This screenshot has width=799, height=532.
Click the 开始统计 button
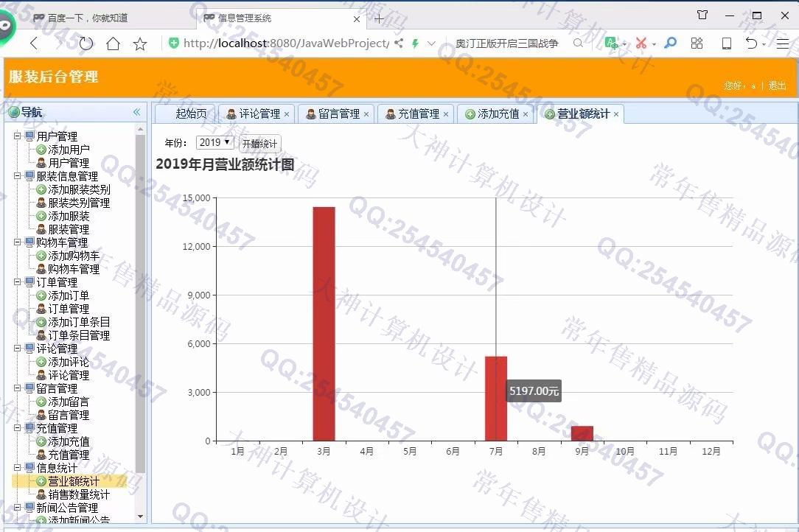click(259, 144)
